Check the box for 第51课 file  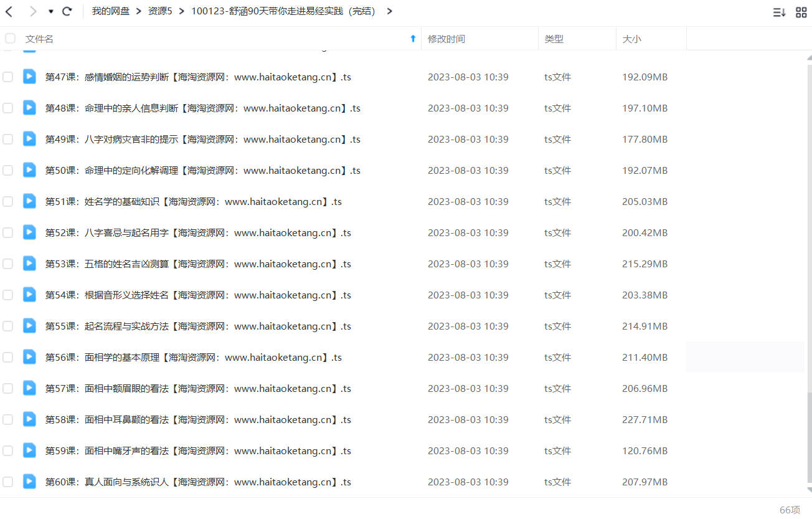pos(7,201)
